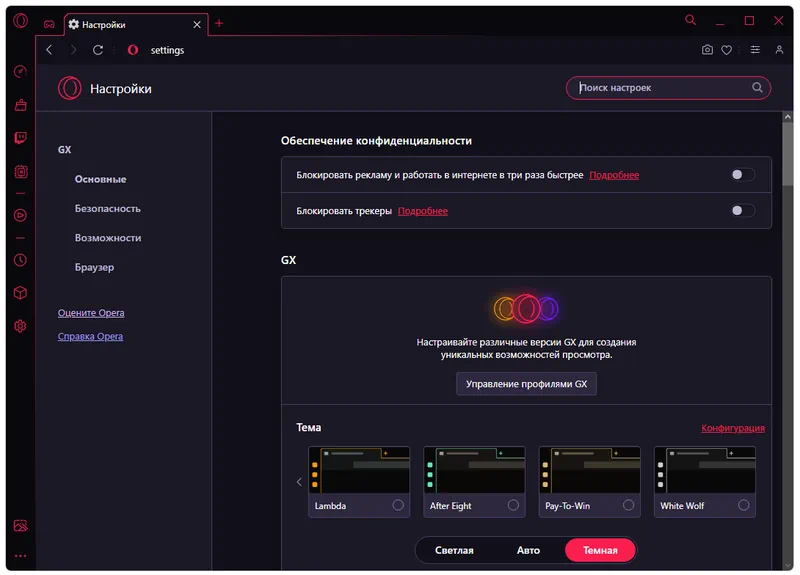
Task: Click Управление профилями GX button
Action: click(x=526, y=384)
